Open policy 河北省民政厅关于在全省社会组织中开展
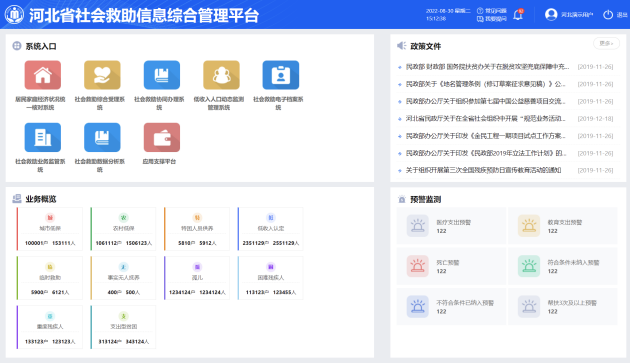 pos(485,119)
